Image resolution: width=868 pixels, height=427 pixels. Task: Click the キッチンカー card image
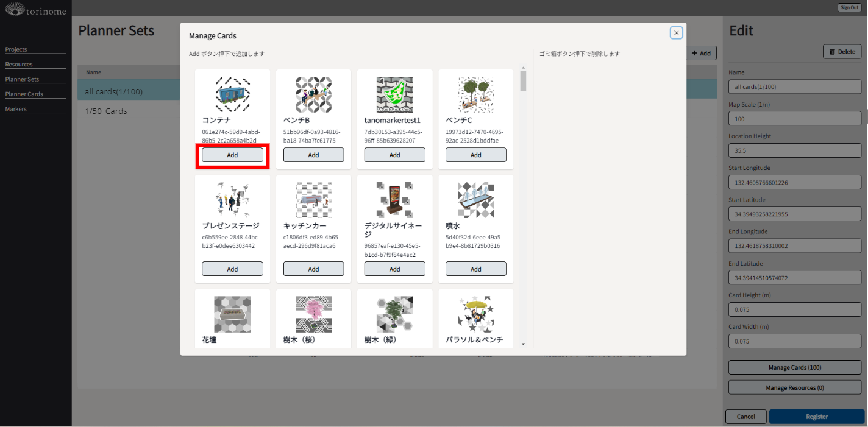pos(313,200)
